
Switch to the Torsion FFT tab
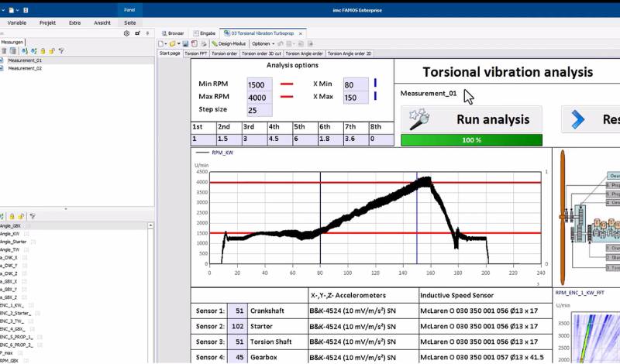point(195,53)
